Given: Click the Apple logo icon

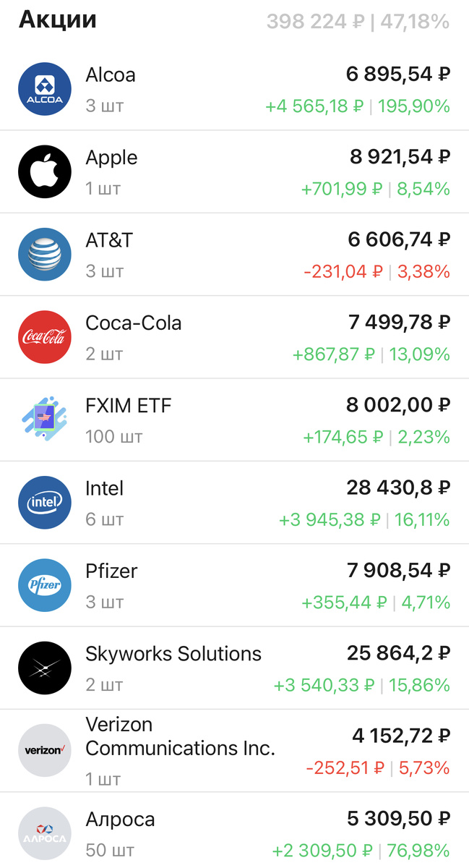Looking at the screenshot, I should 45,171.
